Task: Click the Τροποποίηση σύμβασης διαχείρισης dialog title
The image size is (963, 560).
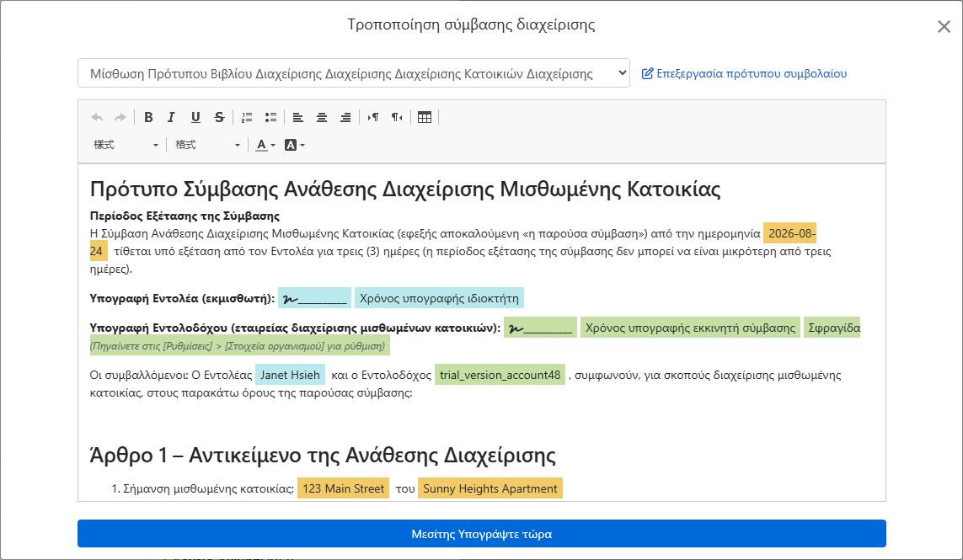Action: click(x=471, y=24)
